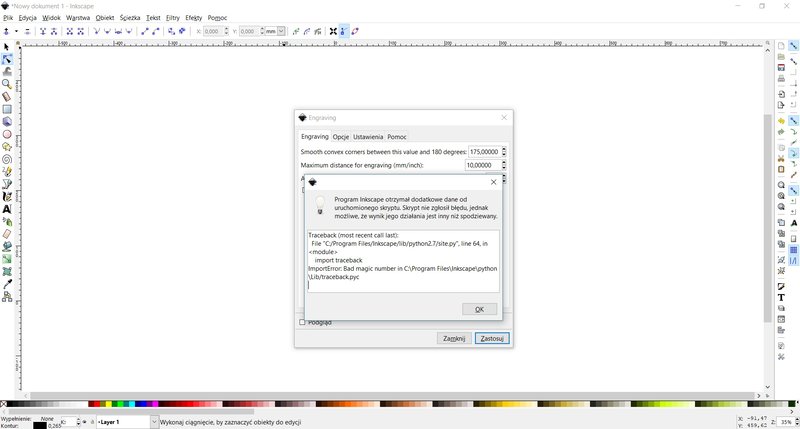This screenshot has height=429, width=800.
Task: Toggle show Bezier handles of selected nodes
Action: [x=343, y=31]
